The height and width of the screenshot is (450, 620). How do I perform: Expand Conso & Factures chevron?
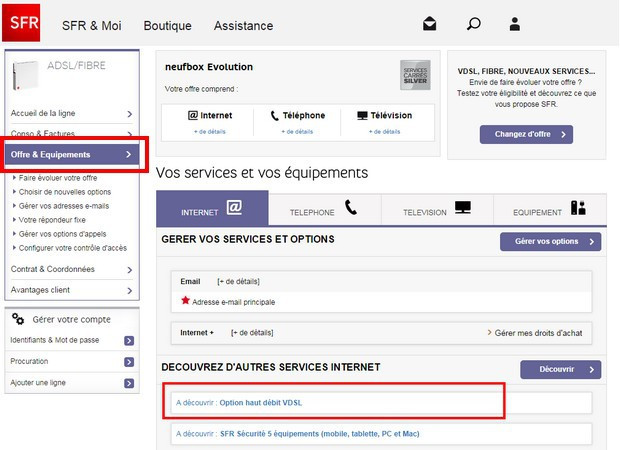(130, 134)
